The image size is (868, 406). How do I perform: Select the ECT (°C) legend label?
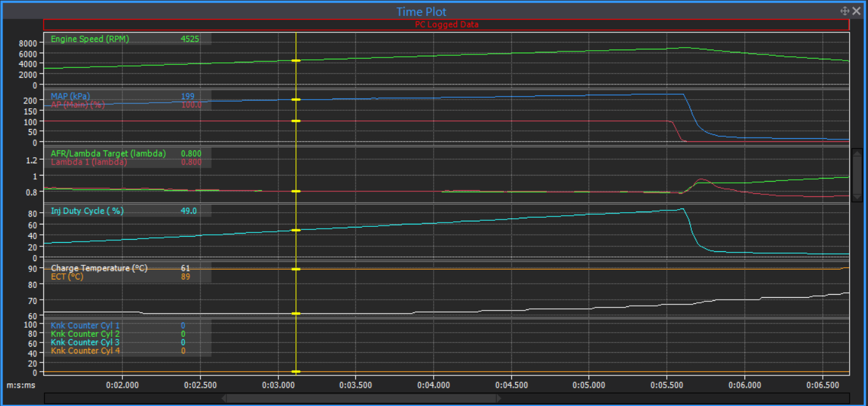click(x=67, y=276)
